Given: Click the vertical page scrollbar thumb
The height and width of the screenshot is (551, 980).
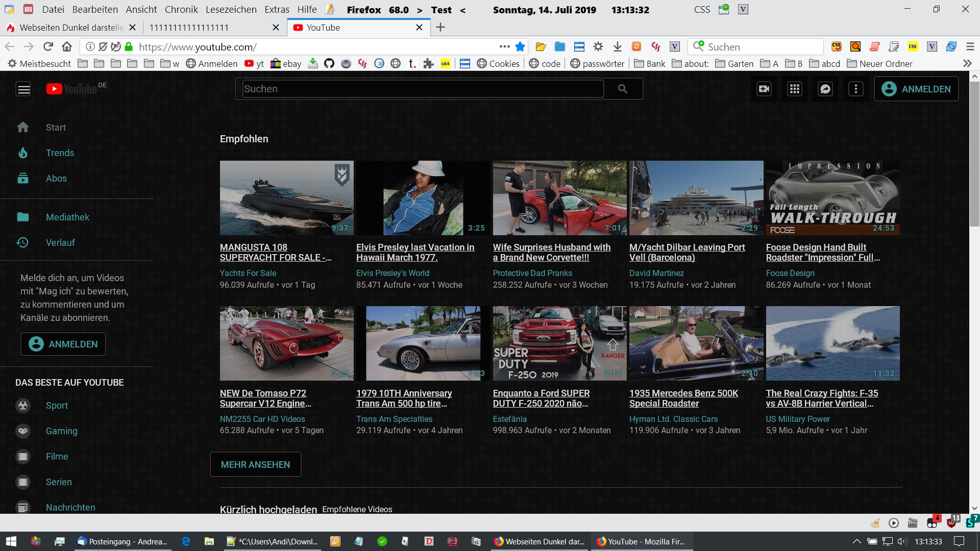Looking at the screenshot, I should (x=974, y=153).
